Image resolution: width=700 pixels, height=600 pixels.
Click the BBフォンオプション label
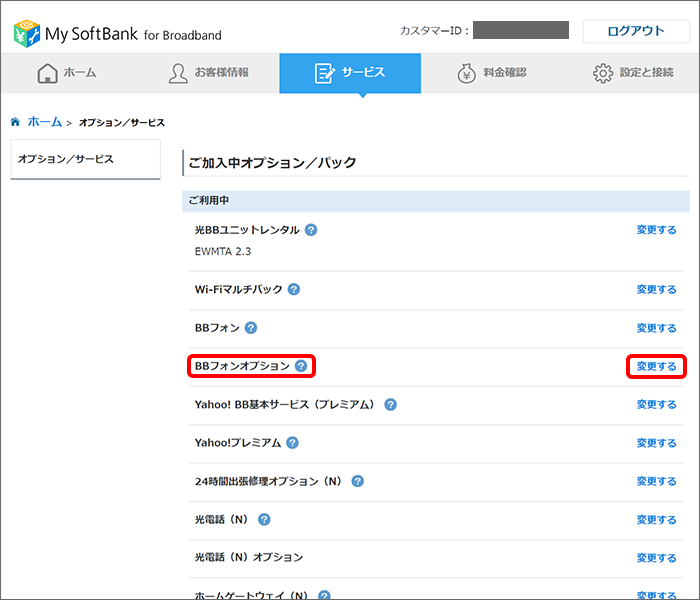pos(242,366)
